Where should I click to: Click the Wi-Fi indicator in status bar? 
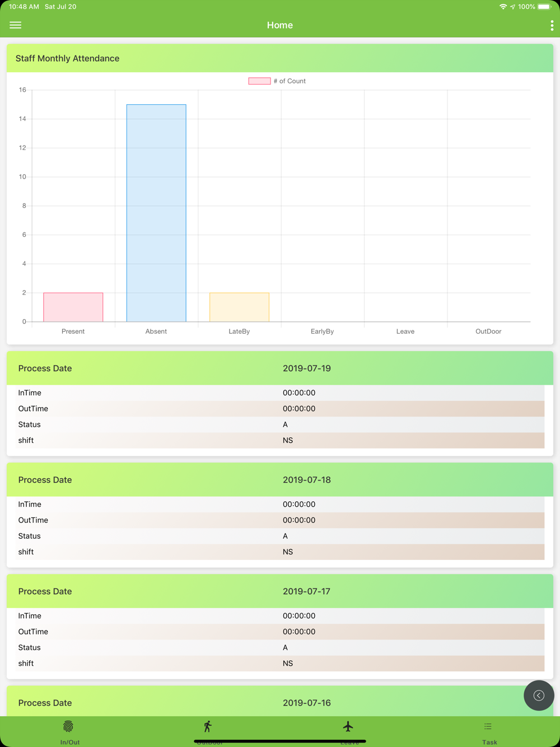(503, 7)
